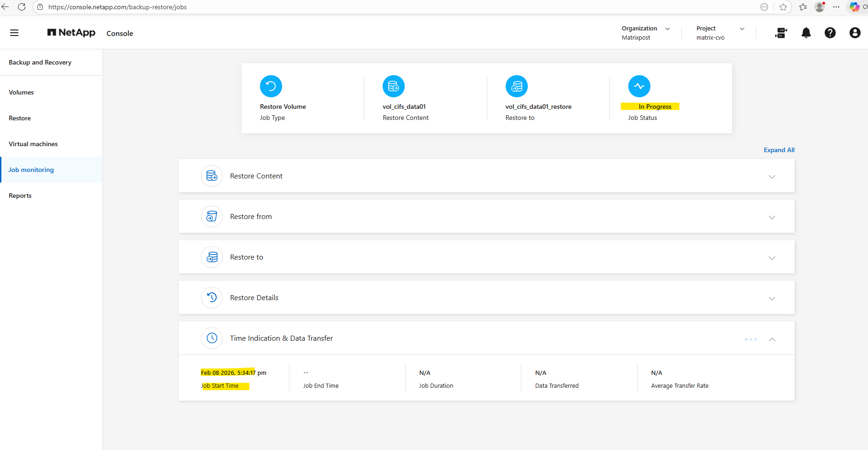This screenshot has height=450, width=868.
Task: Click the Restore Volume job type icon
Action: pos(271,86)
